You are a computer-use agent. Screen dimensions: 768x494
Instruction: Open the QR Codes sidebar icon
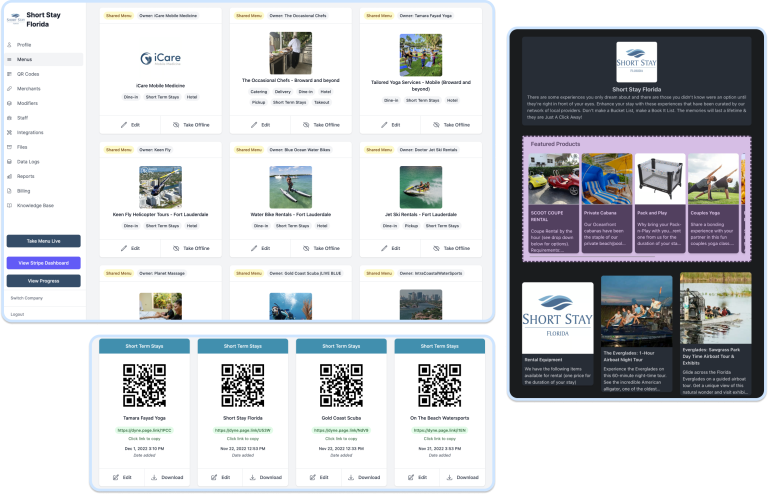[x=9, y=74]
